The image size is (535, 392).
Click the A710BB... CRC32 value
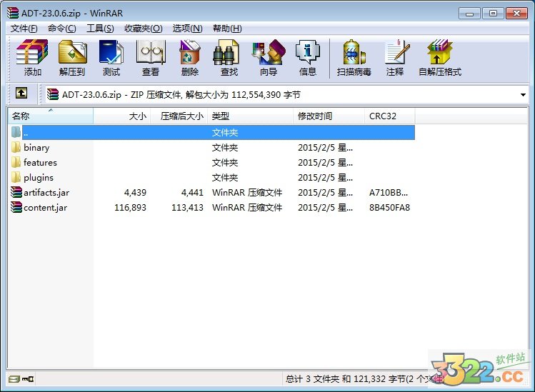(x=389, y=193)
